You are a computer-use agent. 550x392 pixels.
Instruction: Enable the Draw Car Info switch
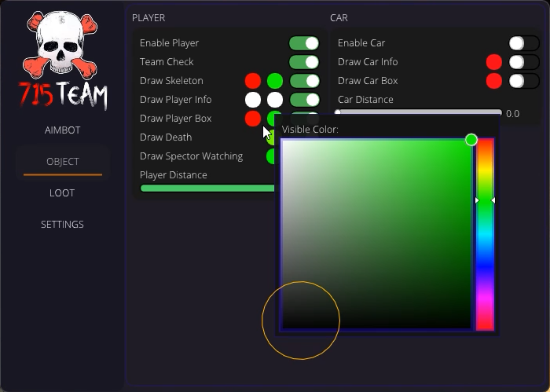523,62
